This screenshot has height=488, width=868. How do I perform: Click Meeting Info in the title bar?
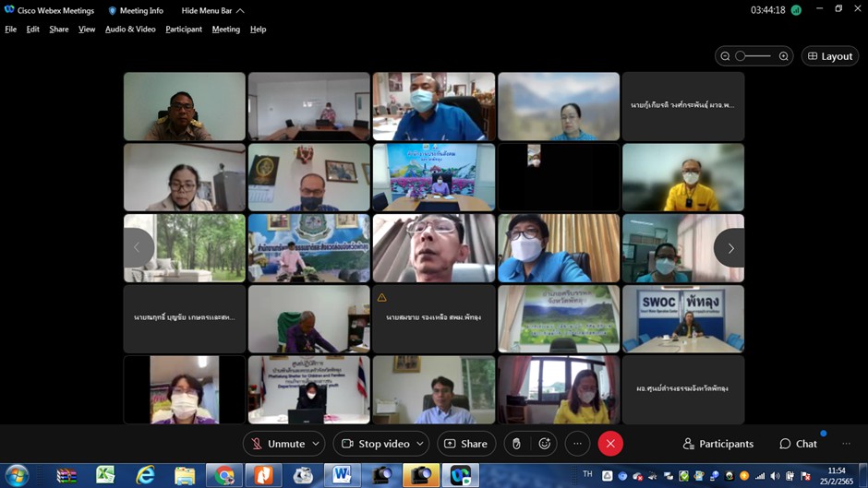point(136,11)
